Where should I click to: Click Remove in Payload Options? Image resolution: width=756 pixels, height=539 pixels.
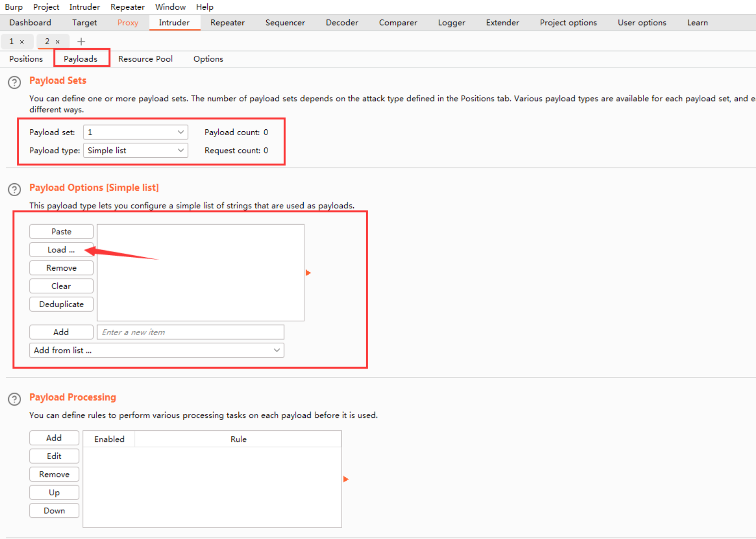pos(62,268)
